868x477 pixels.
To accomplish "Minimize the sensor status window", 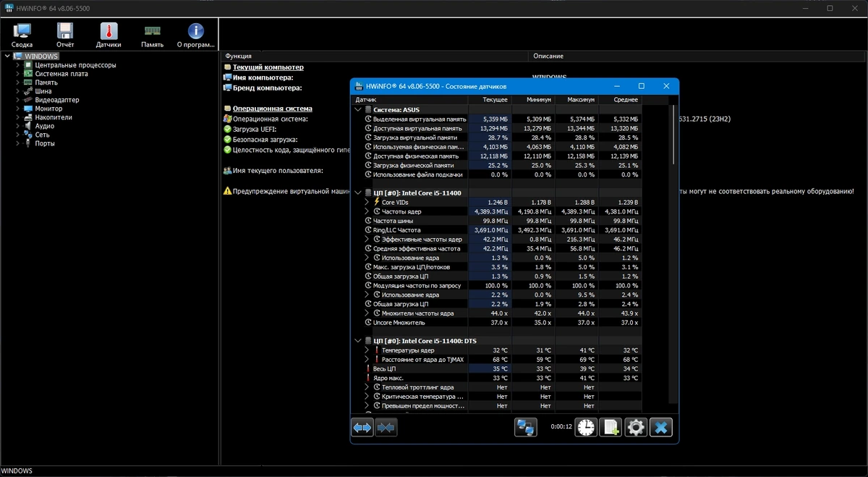I will (616, 86).
